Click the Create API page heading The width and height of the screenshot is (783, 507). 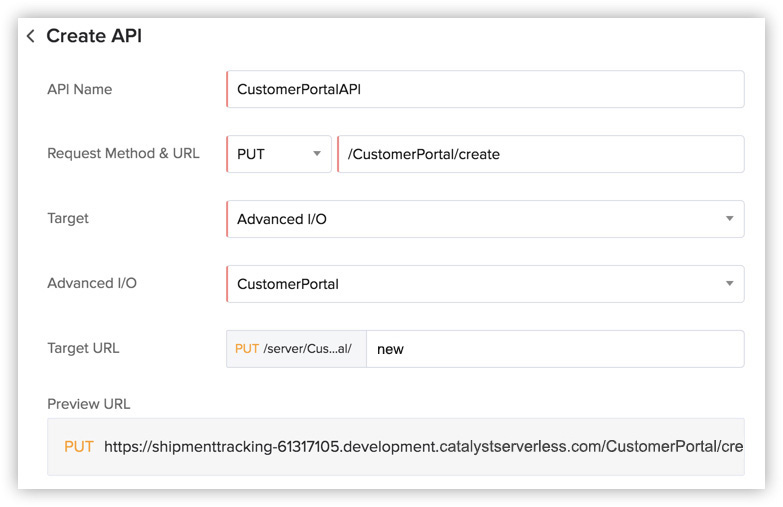coord(94,36)
